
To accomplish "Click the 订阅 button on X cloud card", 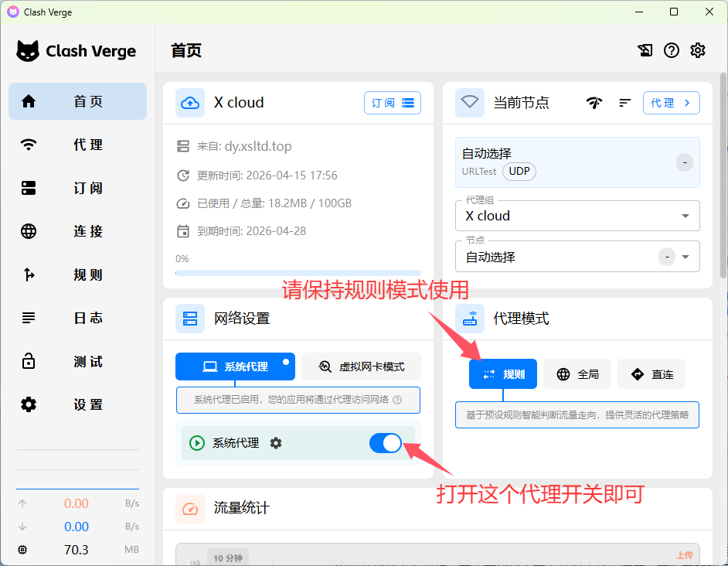I will tap(393, 103).
